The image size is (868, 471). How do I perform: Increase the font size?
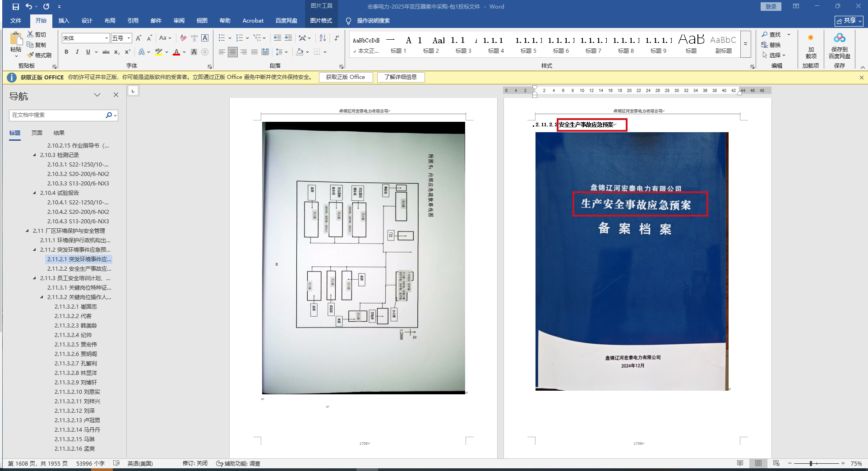coord(139,38)
